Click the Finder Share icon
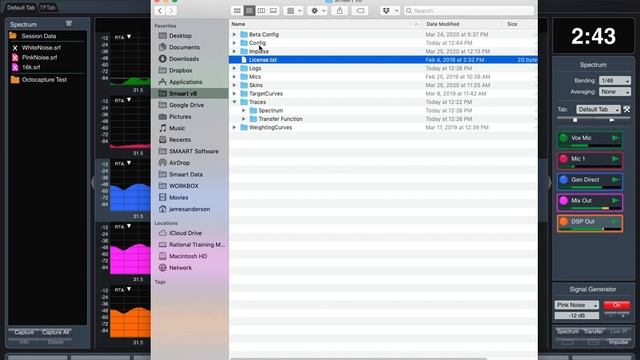 340,11
